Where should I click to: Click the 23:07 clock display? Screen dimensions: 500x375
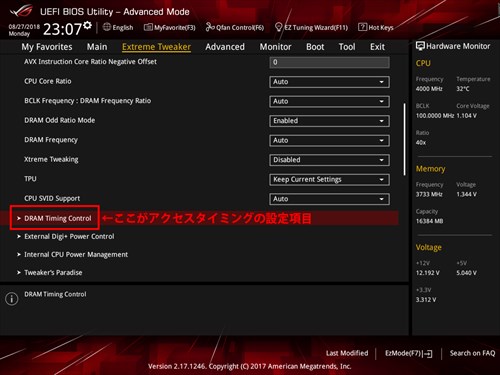[x=63, y=29]
